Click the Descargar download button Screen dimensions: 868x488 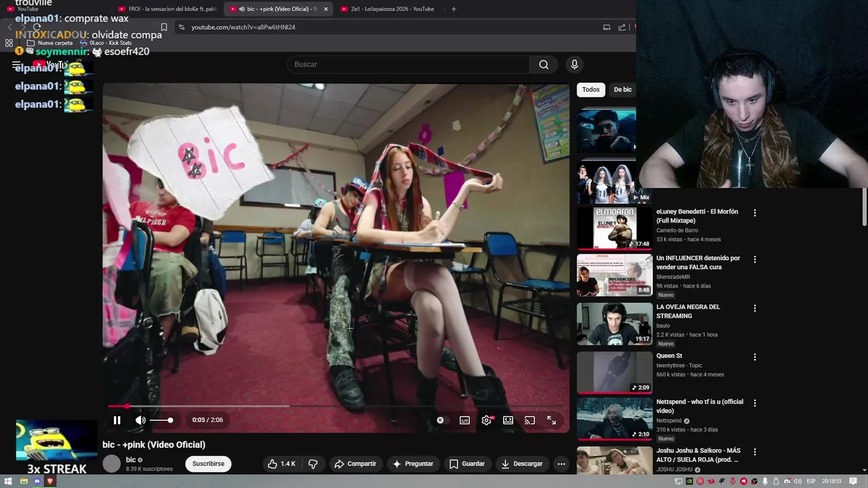click(521, 464)
